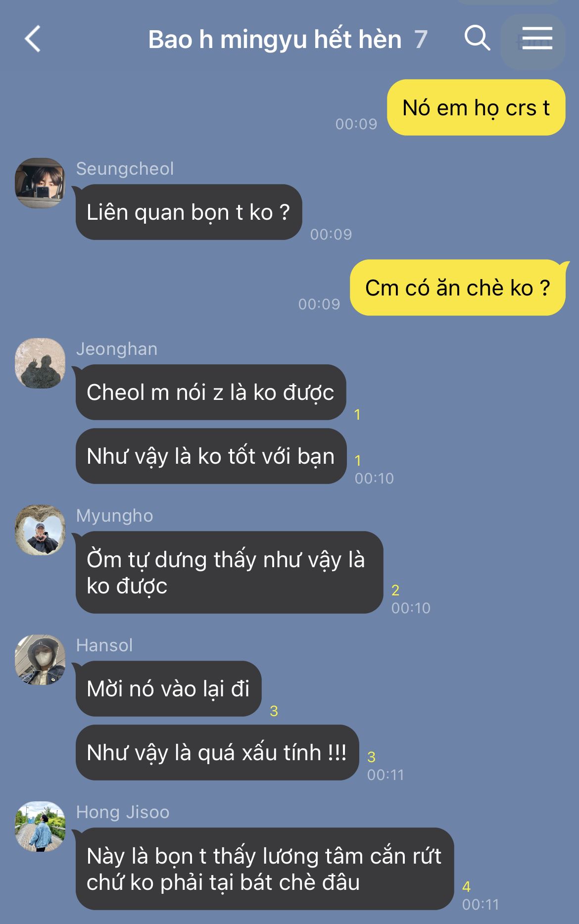This screenshot has width=579, height=924.
Task: View Hansol's masked profile photo
Action: pyautogui.click(x=40, y=659)
